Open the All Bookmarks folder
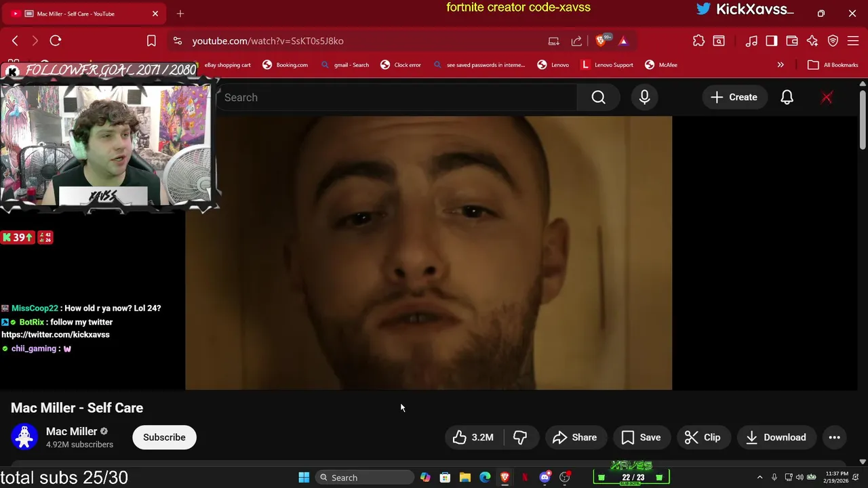868x488 pixels. click(833, 65)
